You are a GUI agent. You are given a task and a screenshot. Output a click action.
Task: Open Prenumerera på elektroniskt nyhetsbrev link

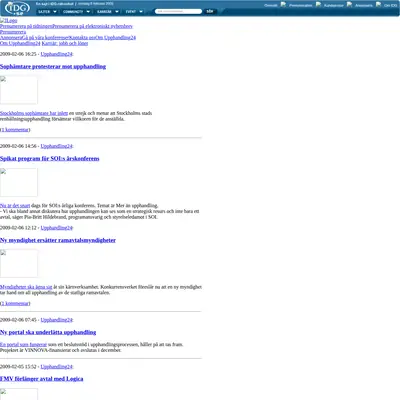(93, 26)
